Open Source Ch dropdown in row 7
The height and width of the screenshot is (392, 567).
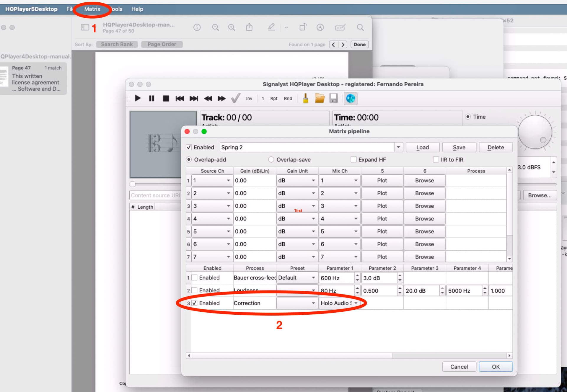coord(212,257)
